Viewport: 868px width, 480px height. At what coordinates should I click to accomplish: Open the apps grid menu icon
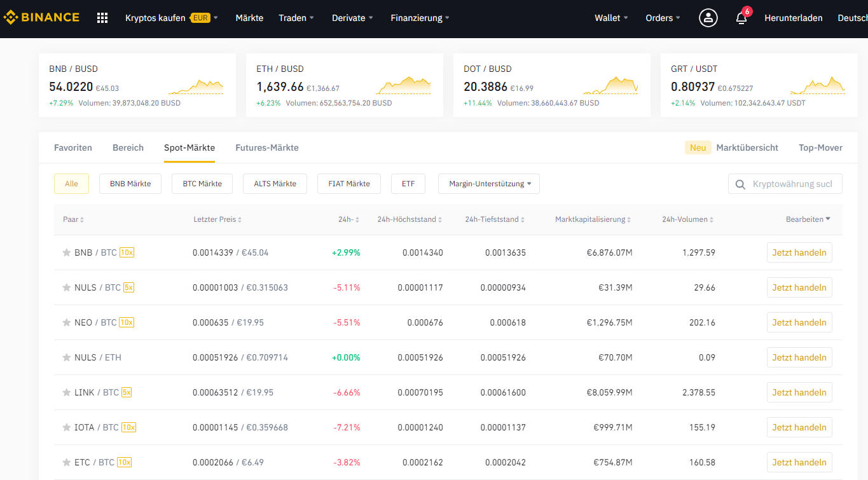tap(102, 18)
